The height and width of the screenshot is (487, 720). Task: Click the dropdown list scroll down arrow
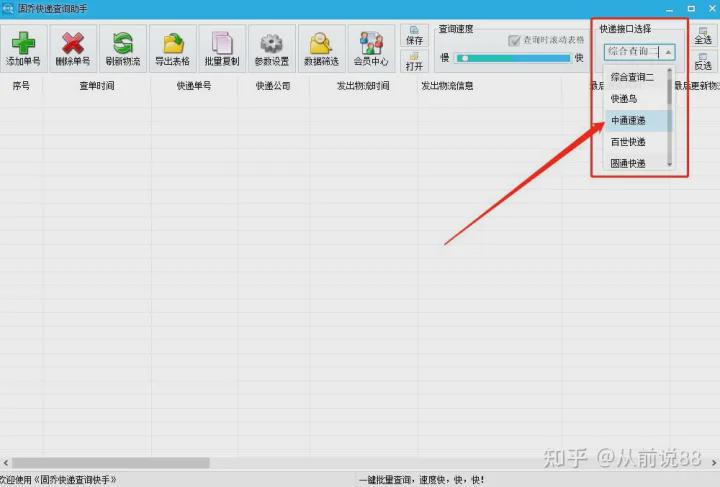(669, 164)
